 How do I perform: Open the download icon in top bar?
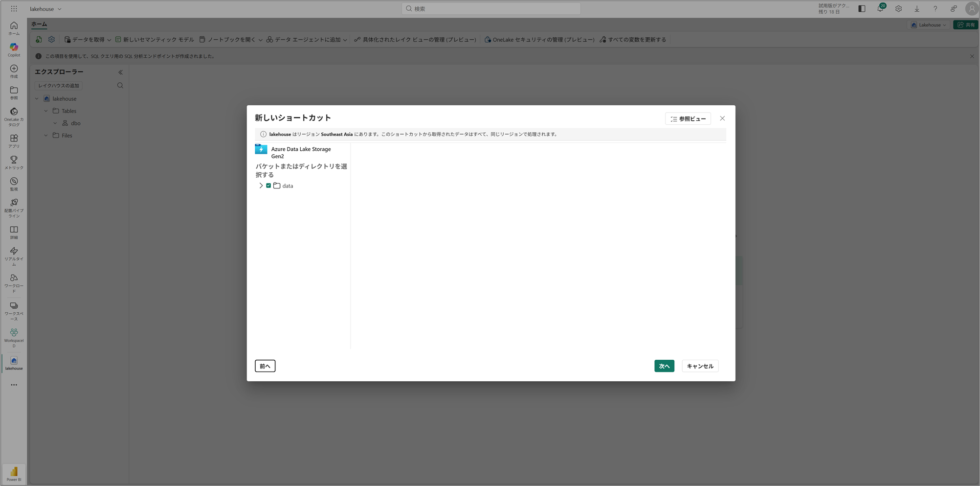[x=917, y=9]
